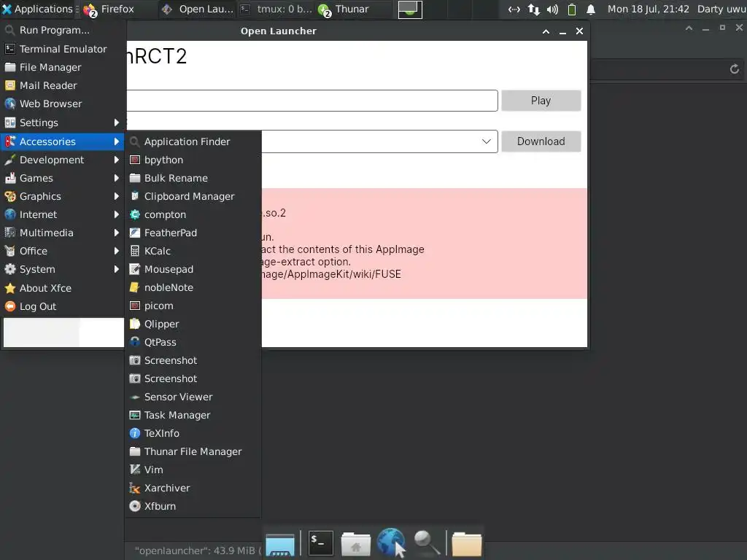This screenshot has width=747, height=560.
Task: Open Thunar File Manager from submenu
Action: pos(193,451)
